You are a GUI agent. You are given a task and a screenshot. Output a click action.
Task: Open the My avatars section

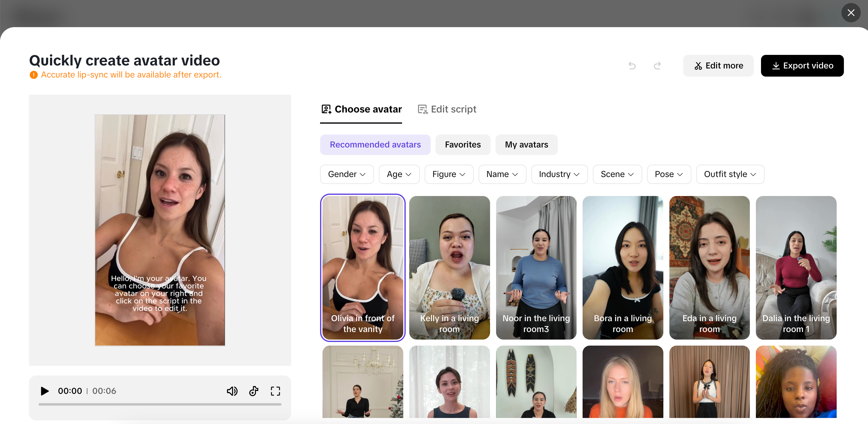click(526, 144)
